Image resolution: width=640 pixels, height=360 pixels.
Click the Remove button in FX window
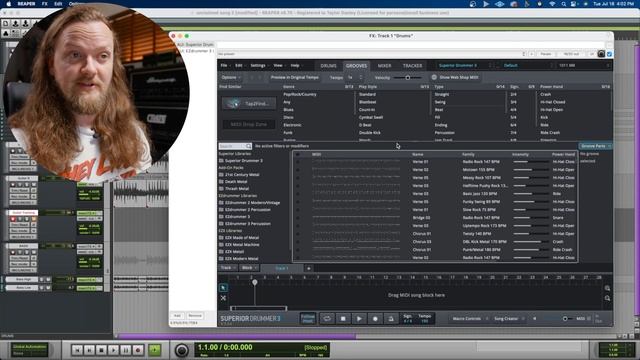195,316
